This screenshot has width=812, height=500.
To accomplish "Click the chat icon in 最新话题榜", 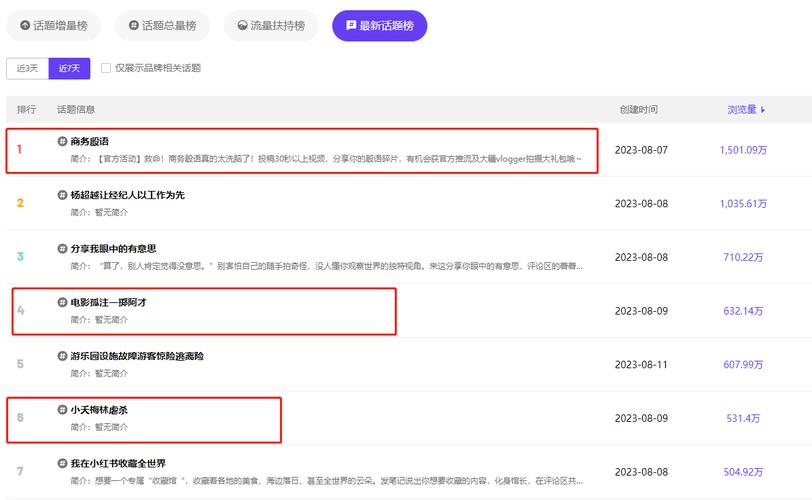I will [351, 25].
